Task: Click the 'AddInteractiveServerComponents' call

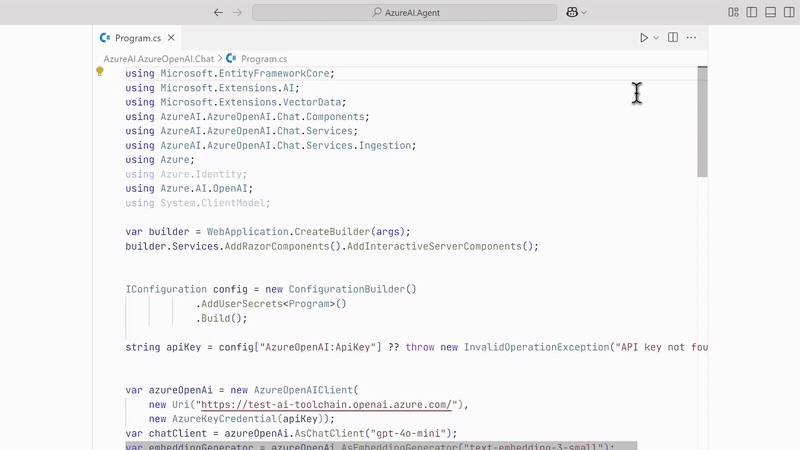Action: 434,246
